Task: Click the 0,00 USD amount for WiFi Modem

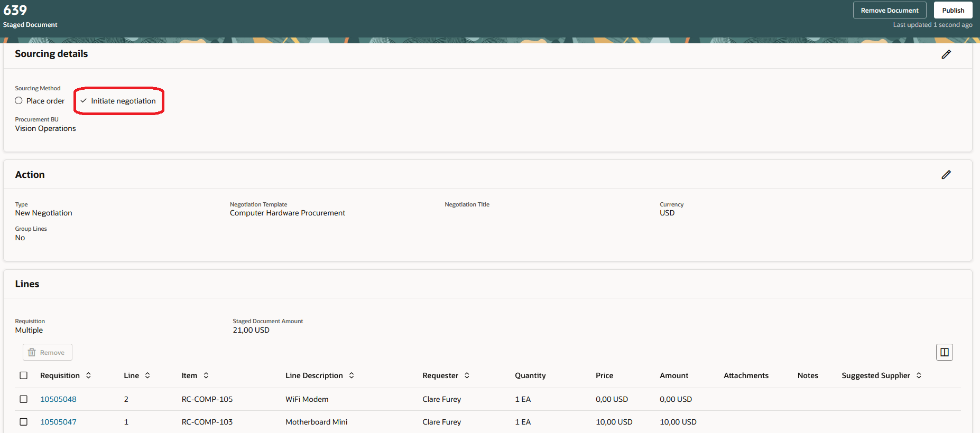Action: 676,399
